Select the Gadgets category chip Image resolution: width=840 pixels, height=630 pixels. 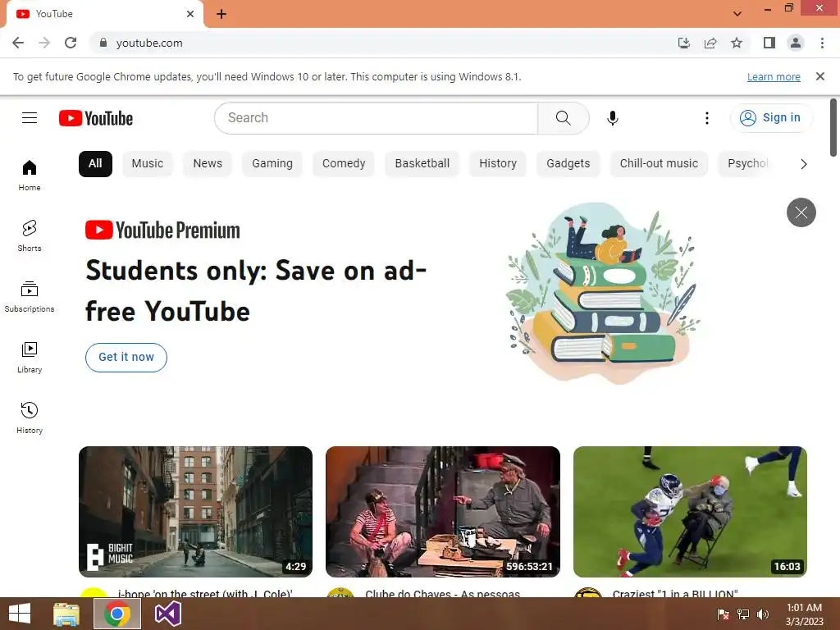[x=568, y=164]
